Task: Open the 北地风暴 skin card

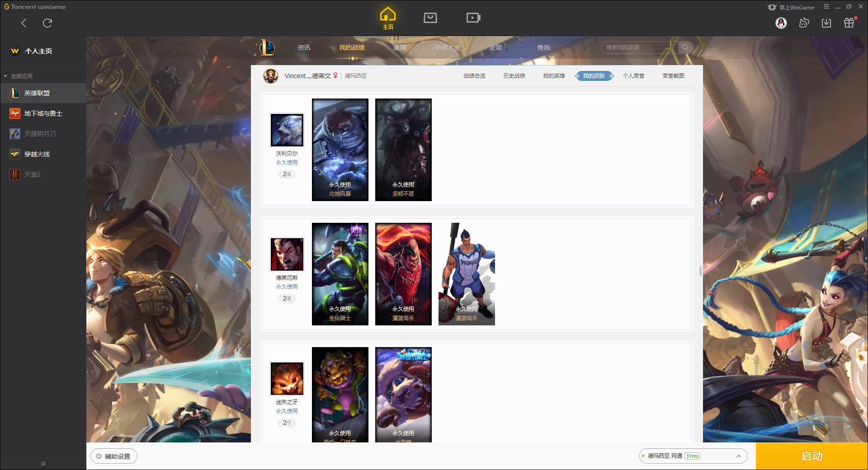Action: pos(340,150)
